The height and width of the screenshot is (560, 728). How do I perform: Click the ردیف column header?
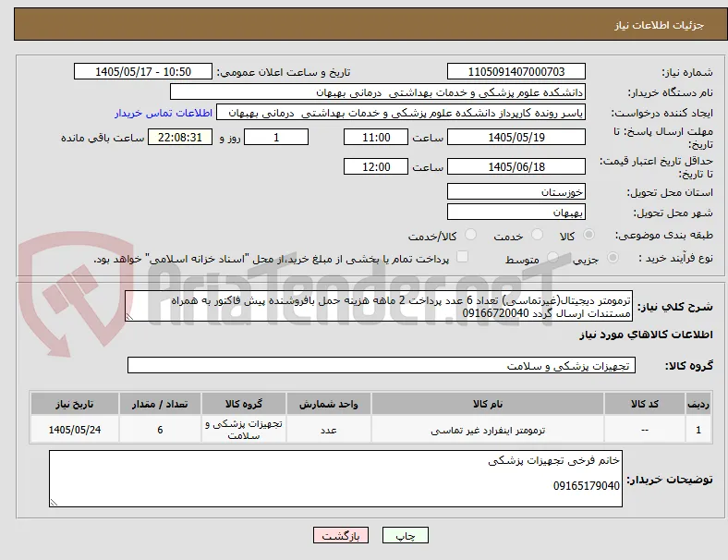[698, 404]
